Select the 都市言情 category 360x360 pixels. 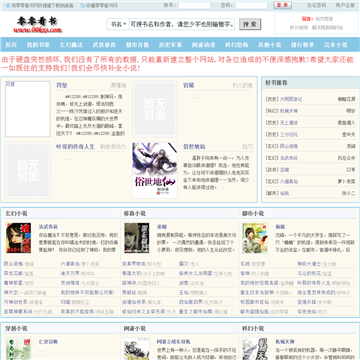point(137,45)
